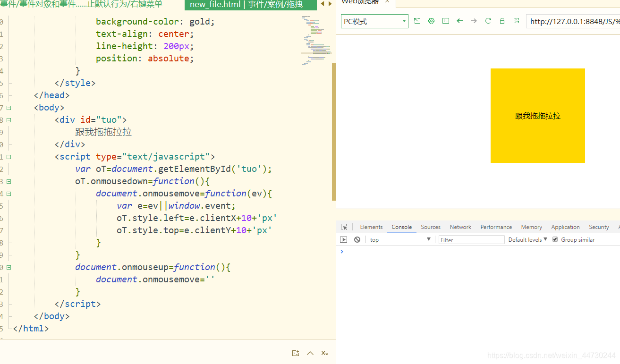Click the background-color: gold line
The height and width of the screenshot is (364, 620).
(x=155, y=22)
